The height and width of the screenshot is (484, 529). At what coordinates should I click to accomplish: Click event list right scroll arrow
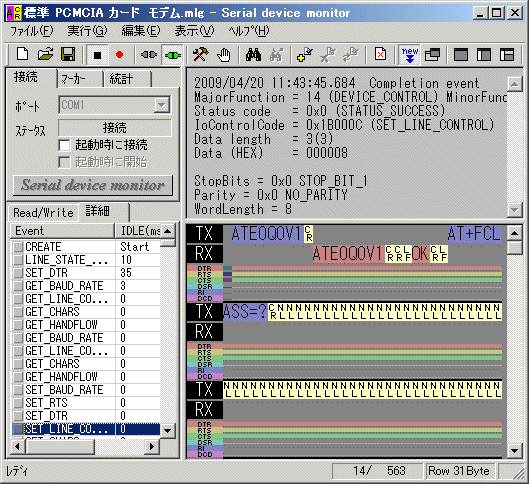152,447
